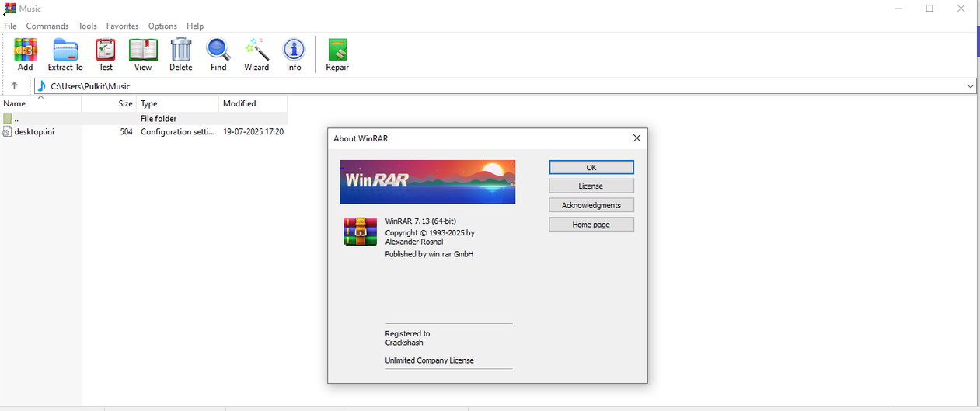Viewport: 980px width, 411px height.
Task: Sort by the Size column header
Action: (x=109, y=103)
